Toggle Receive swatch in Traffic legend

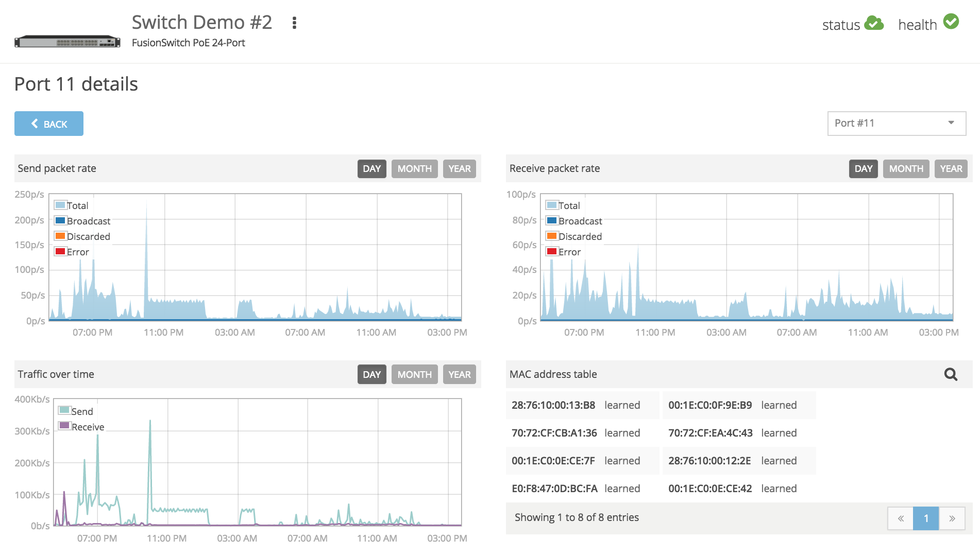tap(64, 425)
